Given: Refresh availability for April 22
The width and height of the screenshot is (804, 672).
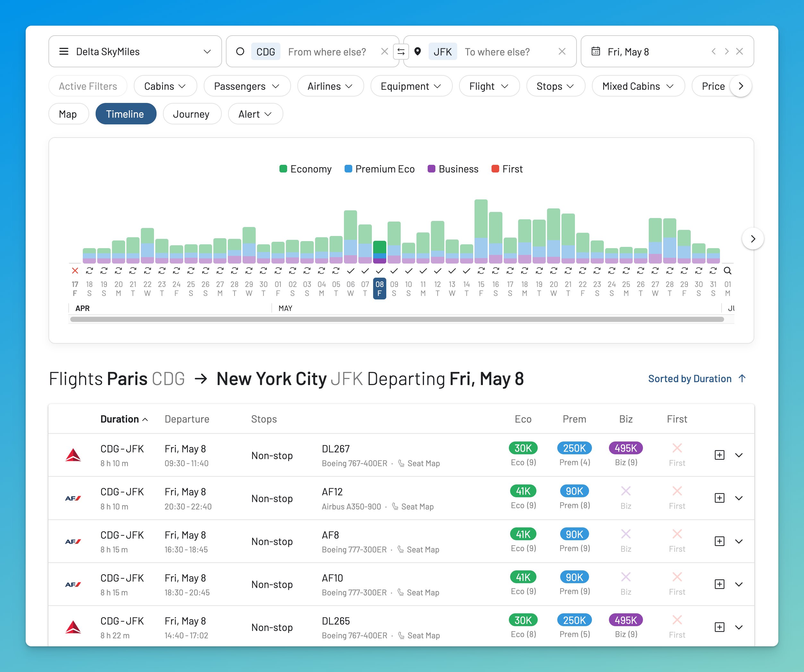Looking at the screenshot, I should click(x=147, y=271).
